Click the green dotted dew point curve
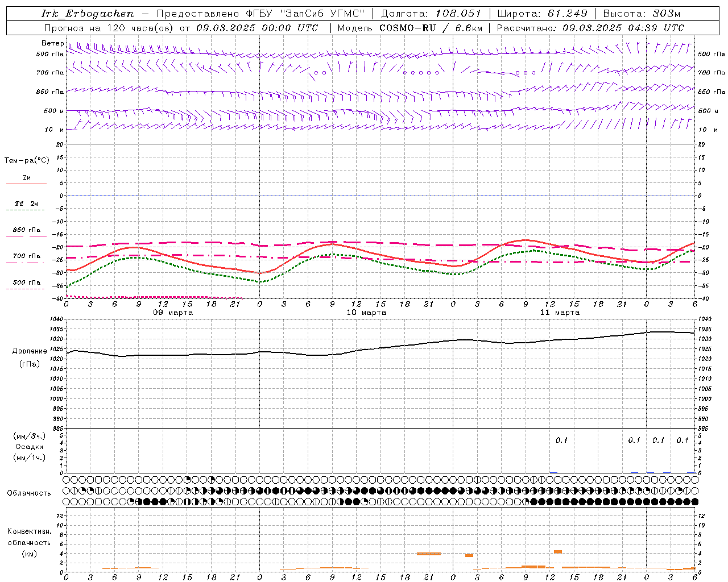This screenshot has width=728, height=582. pyautogui.click(x=380, y=264)
